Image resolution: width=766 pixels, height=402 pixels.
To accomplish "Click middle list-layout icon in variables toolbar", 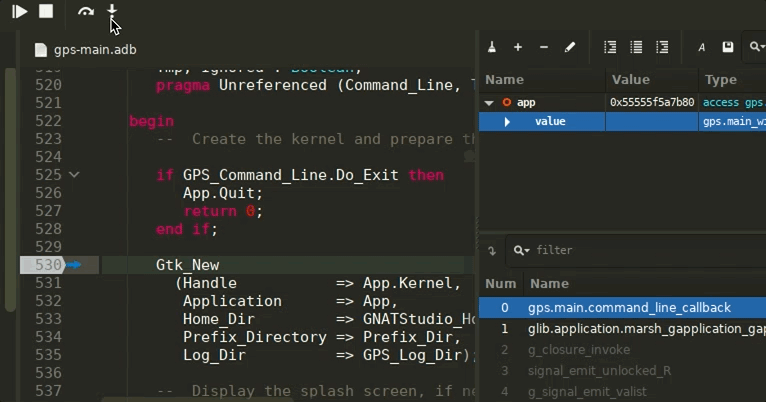I will click(636, 47).
